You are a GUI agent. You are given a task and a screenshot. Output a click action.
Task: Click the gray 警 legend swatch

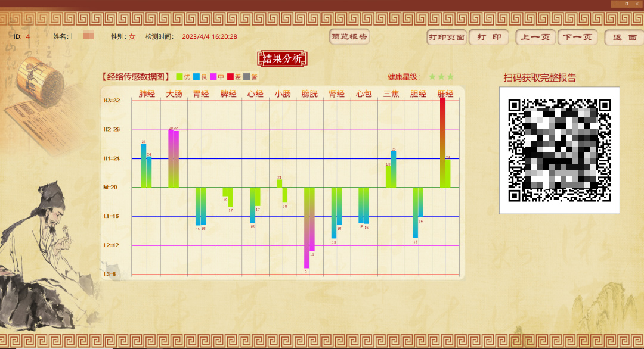click(247, 77)
